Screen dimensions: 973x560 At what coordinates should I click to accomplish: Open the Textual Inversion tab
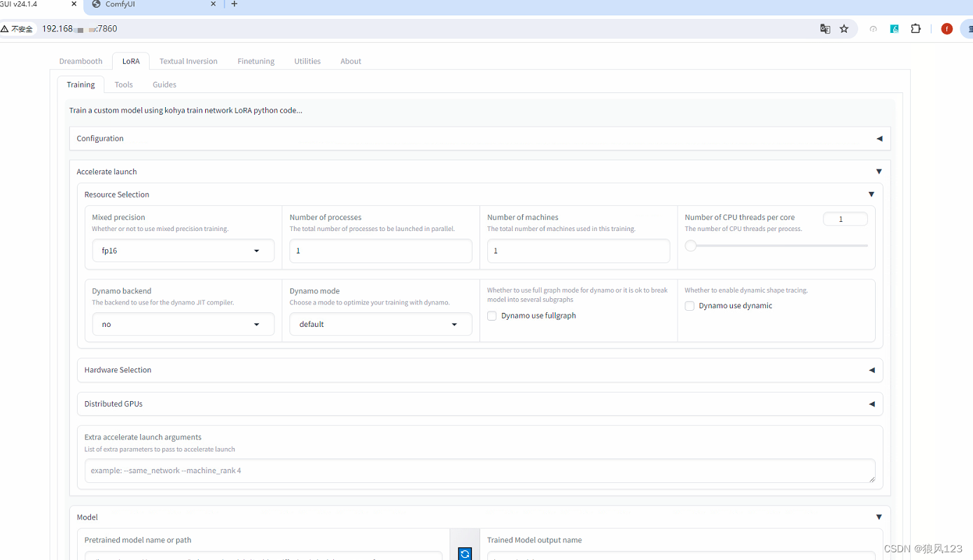point(188,61)
